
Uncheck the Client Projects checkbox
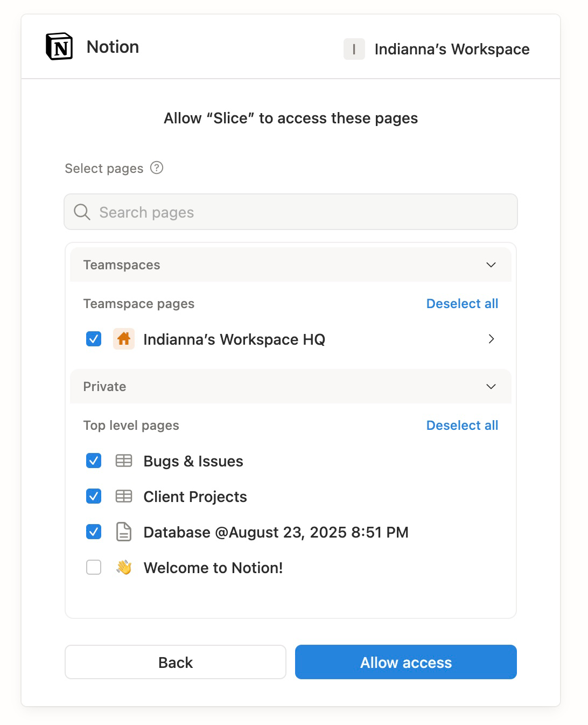pyautogui.click(x=94, y=496)
